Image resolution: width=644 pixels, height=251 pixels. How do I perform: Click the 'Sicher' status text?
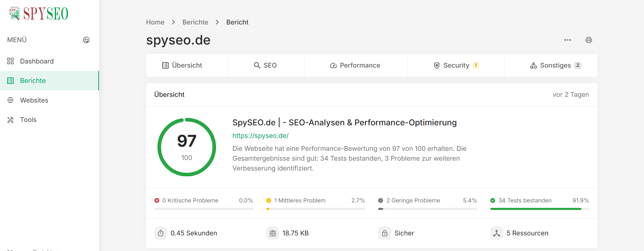tap(404, 233)
